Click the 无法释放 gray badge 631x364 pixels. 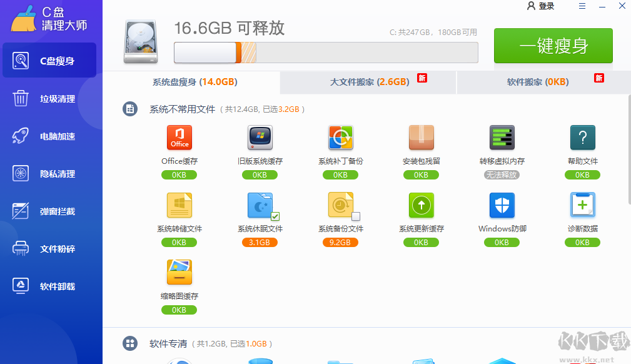(x=502, y=174)
